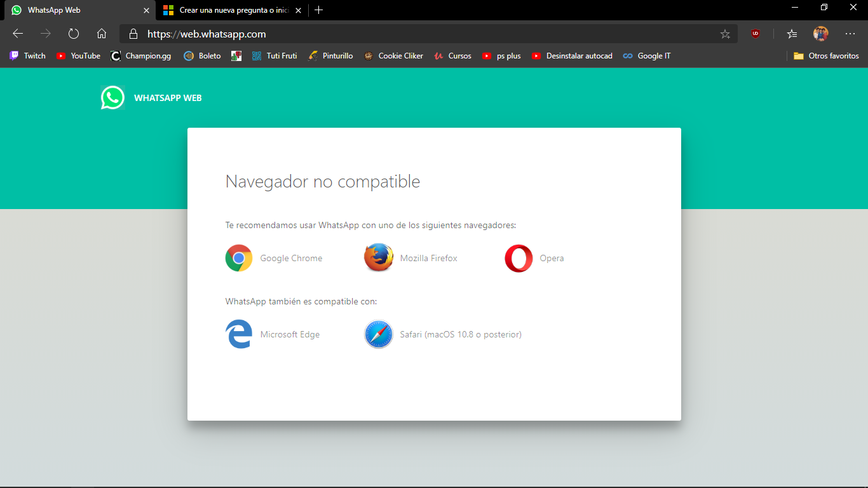
Task: Open the Pinturillo bookmark
Action: (x=330, y=56)
